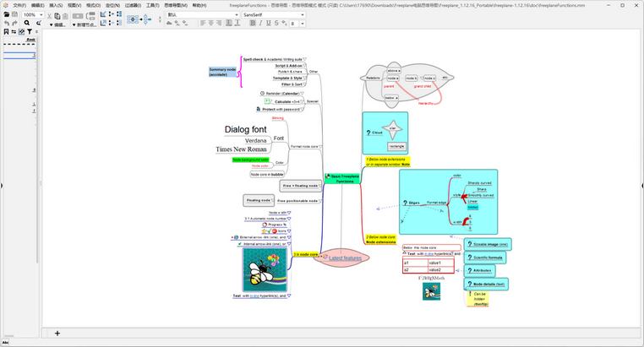Click the bookmark icon in the filter toolbar
The height and width of the screenshot is (347, 644).
click(6, 33)
